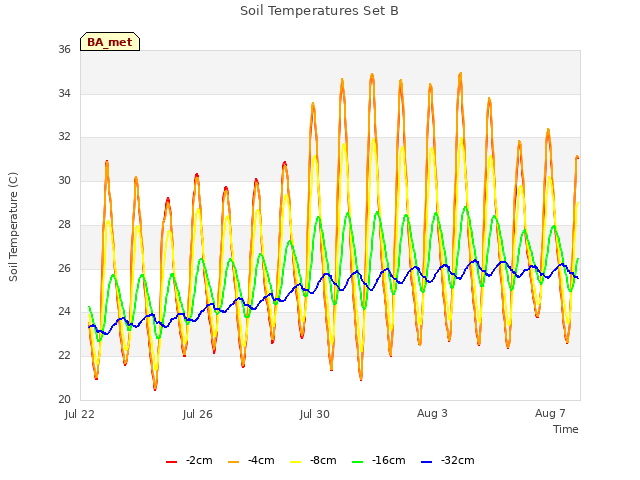This screenshot has height=480, width=640.
Task: Click the Jul 30 x-axis tick label
Action: [x=314, y=414]
